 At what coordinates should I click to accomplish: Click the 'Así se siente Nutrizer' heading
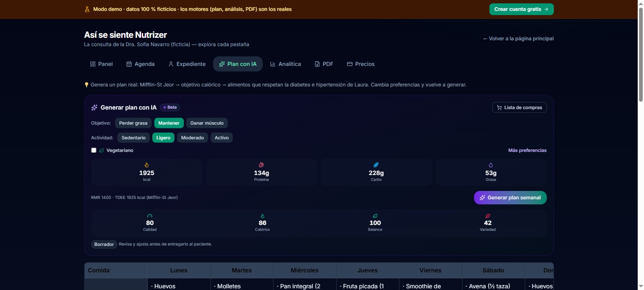point(125,35)
